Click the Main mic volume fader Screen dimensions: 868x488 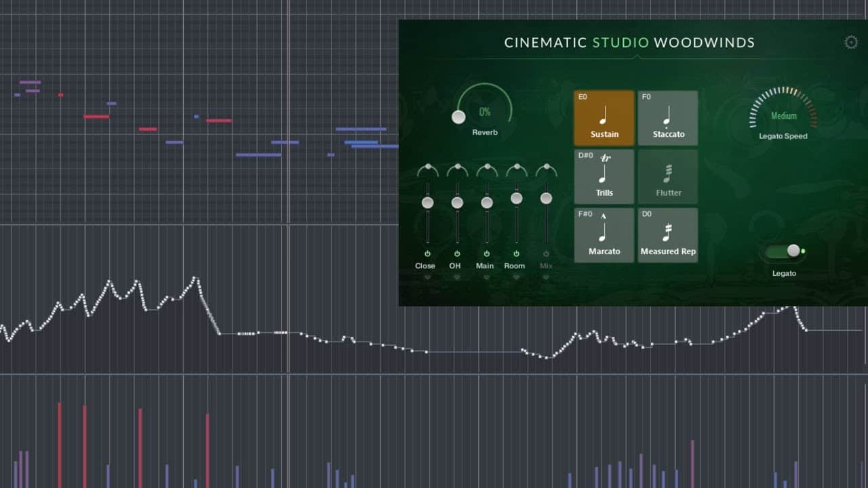tap(487, 203)
